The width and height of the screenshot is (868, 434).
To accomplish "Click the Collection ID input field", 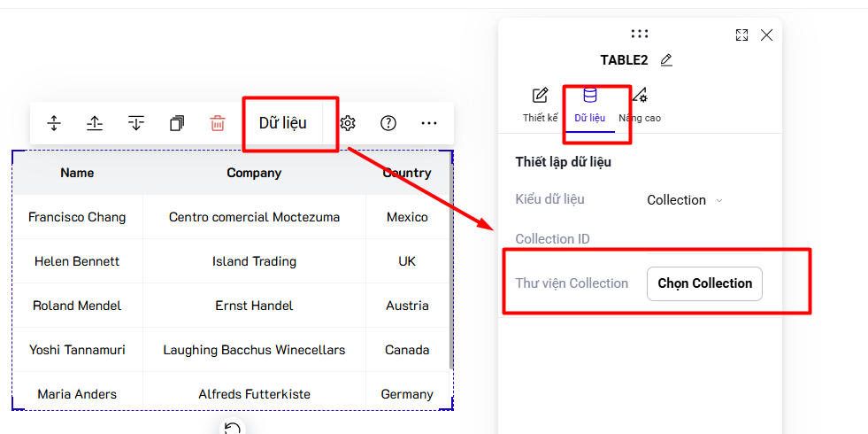I will point(704,239).
